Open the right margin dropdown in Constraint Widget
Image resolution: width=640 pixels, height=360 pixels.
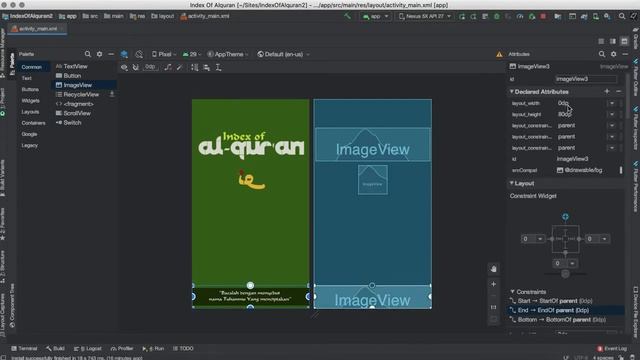[604, 239]
